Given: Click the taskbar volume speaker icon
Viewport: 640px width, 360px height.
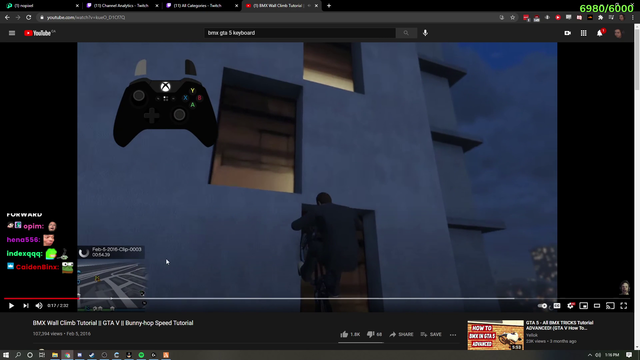Looking at the screenshot, I should [598, 355].
